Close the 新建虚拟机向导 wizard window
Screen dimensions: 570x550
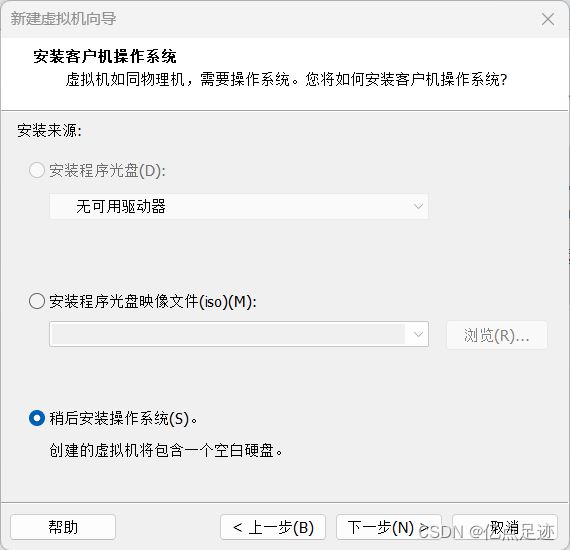tap(547, 19)
